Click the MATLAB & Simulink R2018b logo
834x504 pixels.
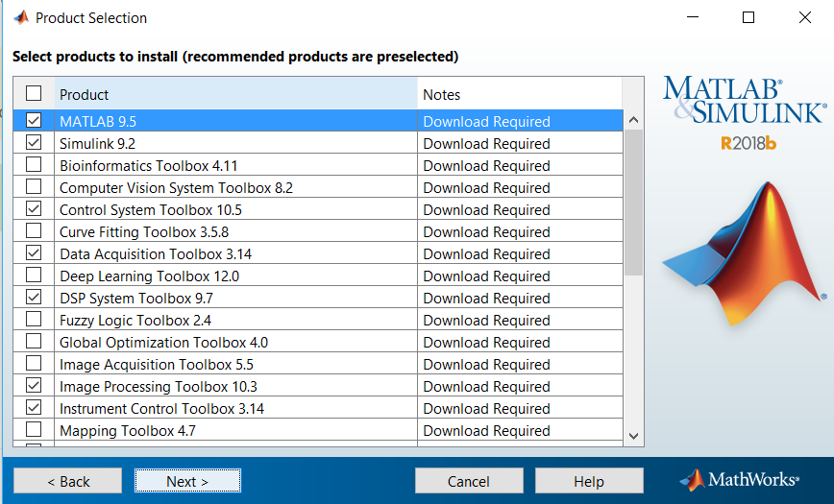tap(743, 113)
